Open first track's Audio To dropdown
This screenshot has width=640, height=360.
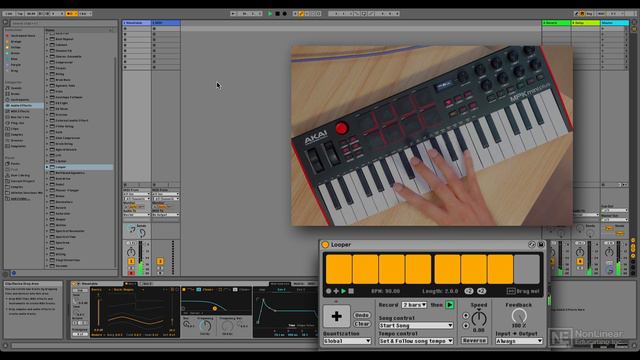(137, 214)
